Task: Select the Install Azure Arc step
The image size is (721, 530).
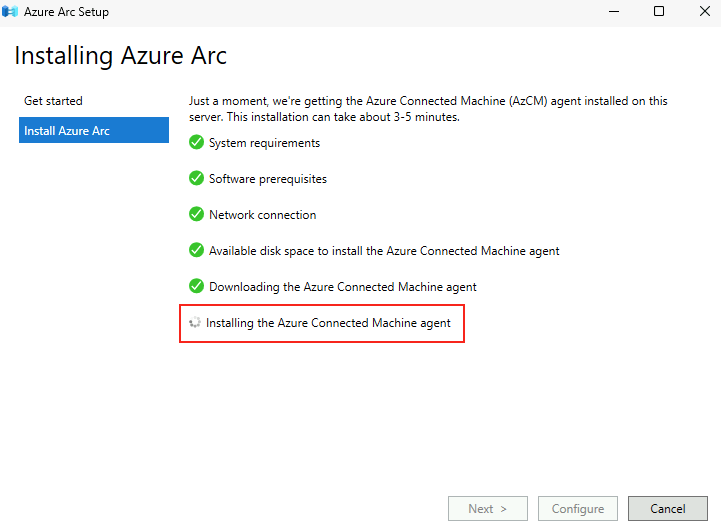Action: pyautogui.click(x=94, y=130)
